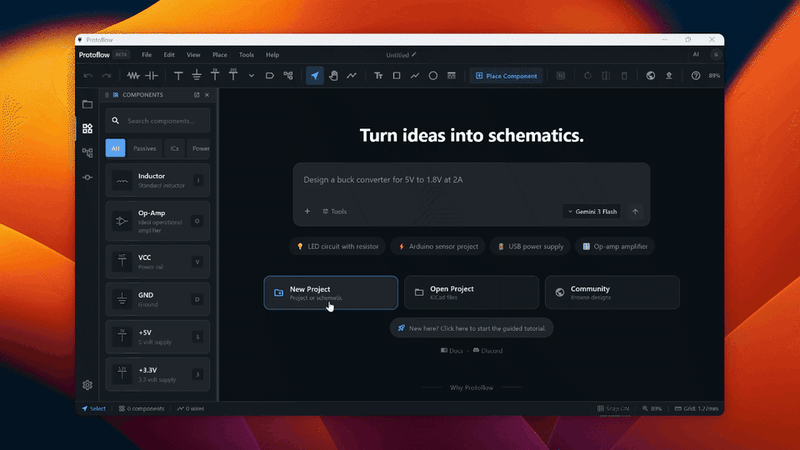The width and height of the screenshot is (800, 450).
Task: Click the Undo arrow in the toolbar
Action: [88, 76]
